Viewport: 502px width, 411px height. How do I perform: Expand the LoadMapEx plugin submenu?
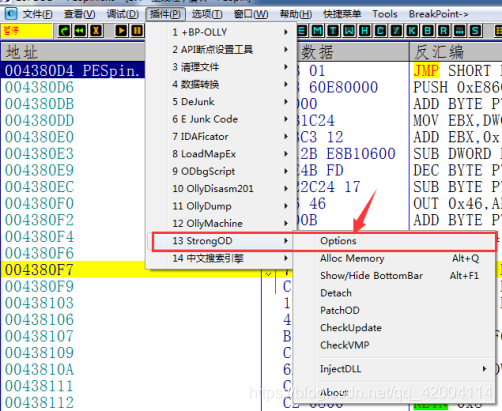221,154
